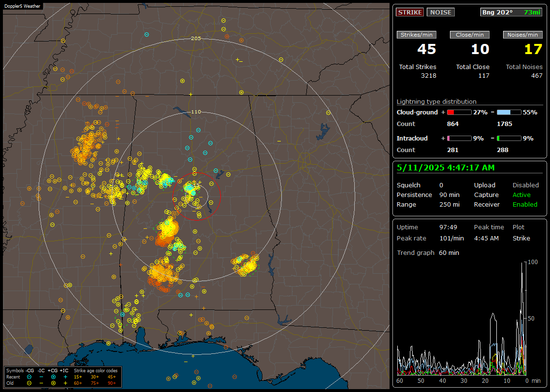Click the red positive cloud-ground 27% bar
Screen dimensions: 550x392
click(459, 112)
